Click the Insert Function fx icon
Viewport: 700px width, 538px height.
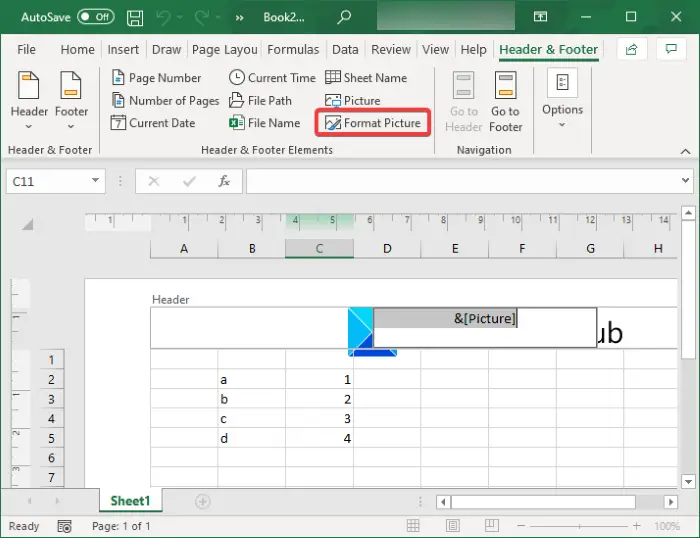coord(224,181)
